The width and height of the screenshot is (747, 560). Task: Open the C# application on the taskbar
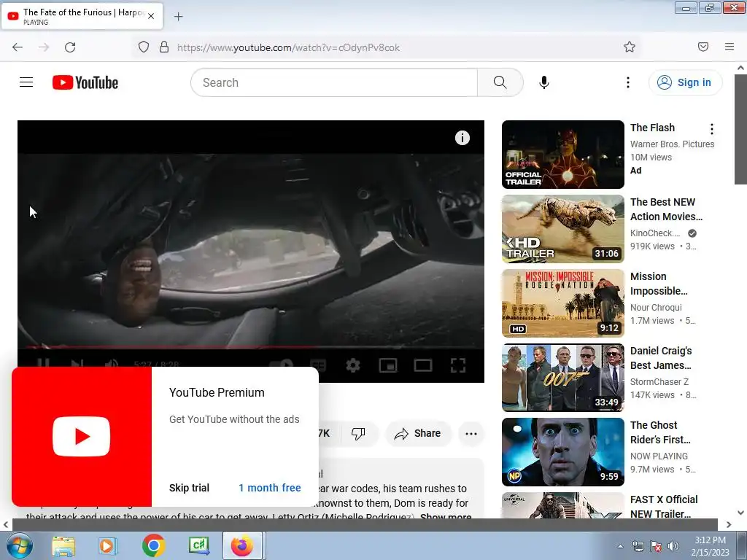(x=198, y=545)
